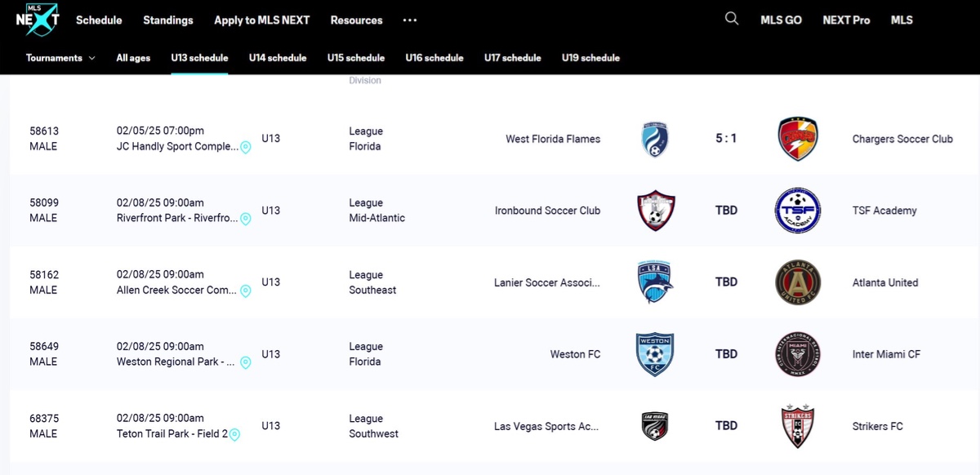This screenshot has width=980, height=475.
Task: Click the Weston FC team crest
Action: [x=656, y=354]
